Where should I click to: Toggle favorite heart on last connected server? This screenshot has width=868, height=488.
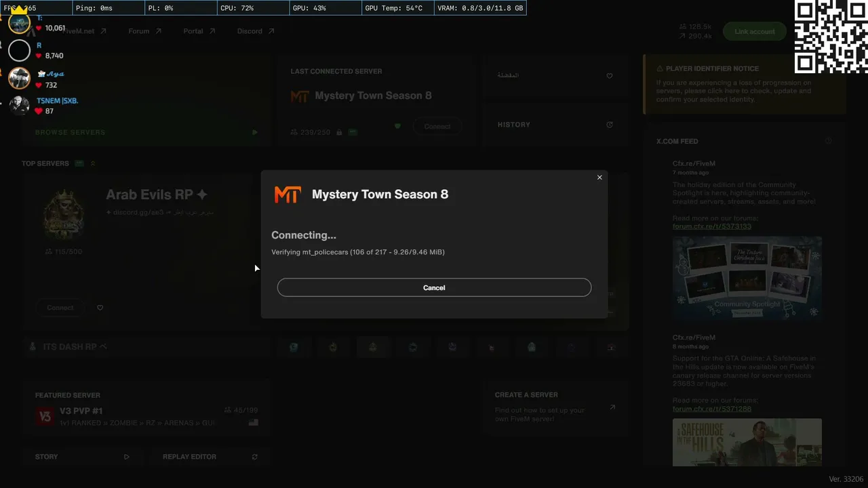pyautogui.click(x=397, y=126)
